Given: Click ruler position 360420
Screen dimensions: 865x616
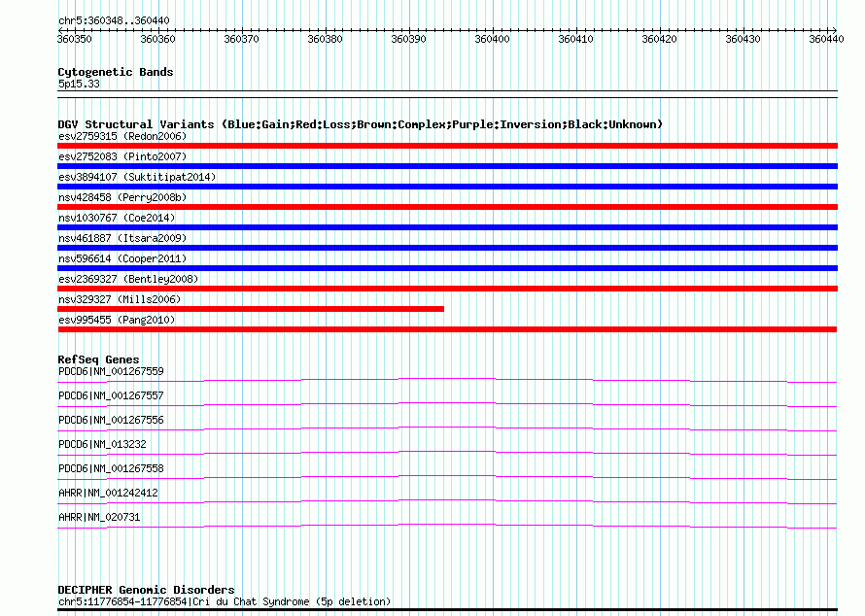Looking at the screenshot, I should click(660, 39).
